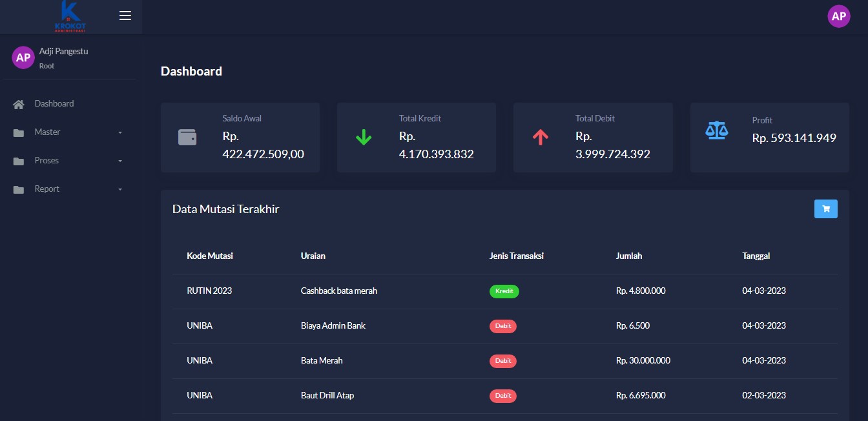
Task: Select the Master sidebar menu
Action: 48,132
